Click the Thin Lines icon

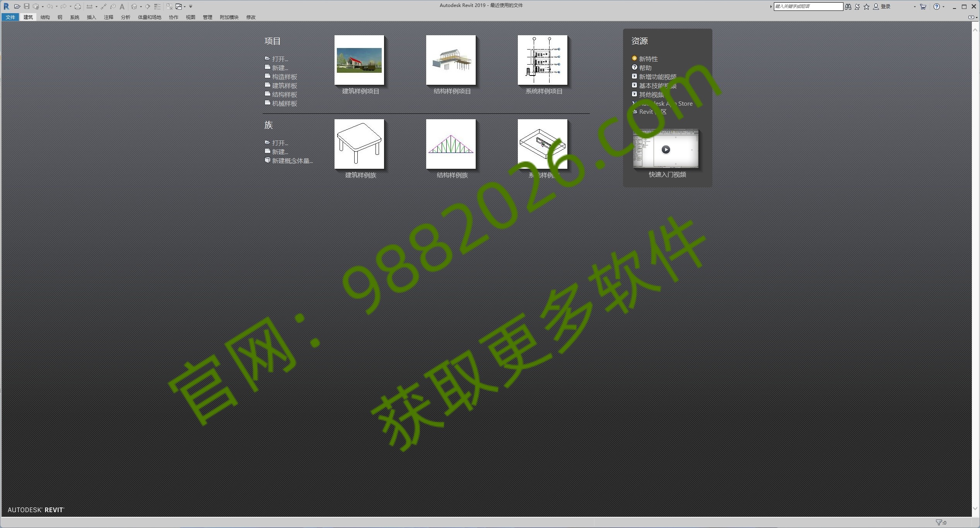click(157, 7)
